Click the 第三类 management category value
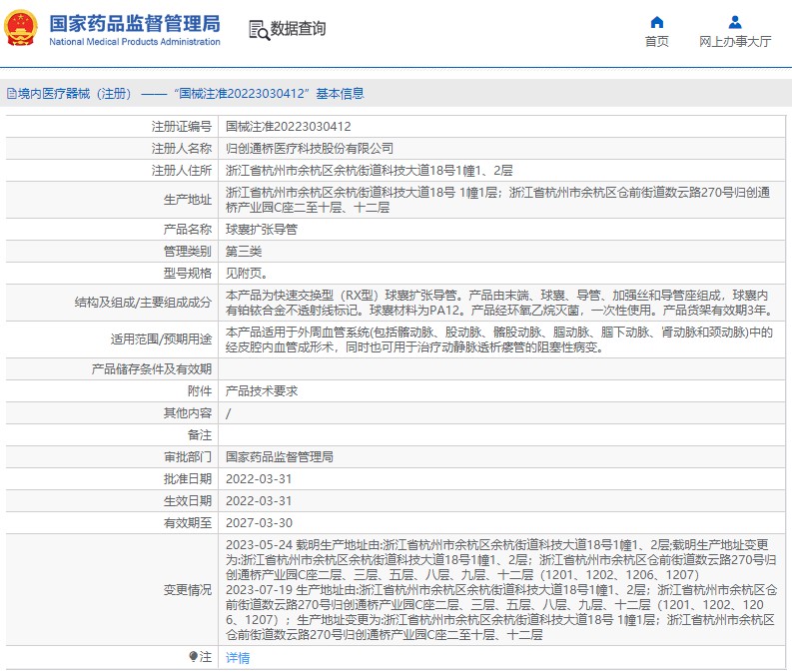Image resolution: width=792 pixels, height=672 pixels. click(x=245, y=251)
